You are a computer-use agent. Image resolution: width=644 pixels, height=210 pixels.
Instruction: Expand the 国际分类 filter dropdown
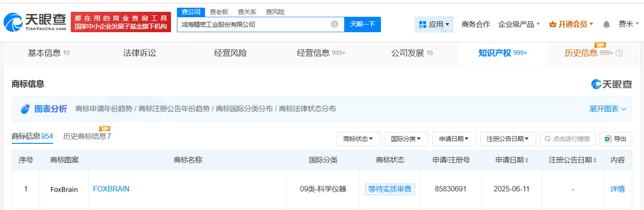(x=406, y=139)
